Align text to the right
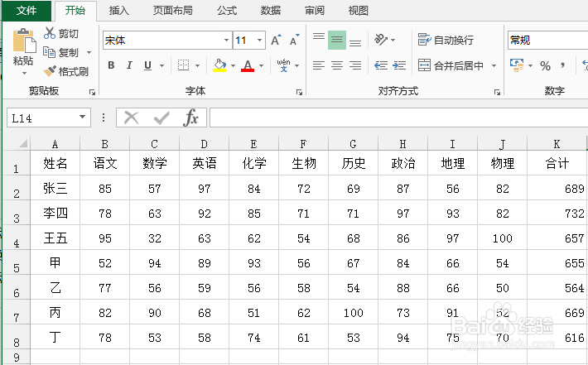This screenshot has width=588, height=365. (355, 65)
